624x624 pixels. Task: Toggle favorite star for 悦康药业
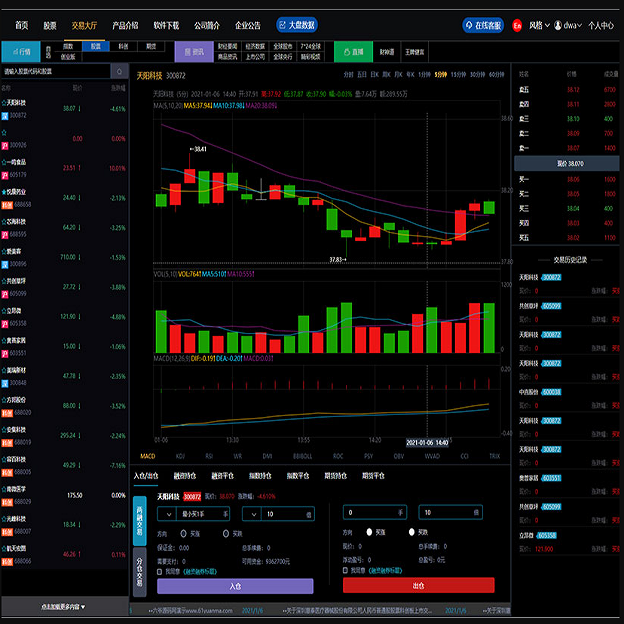pyautogui.click(x=5, y=190)
